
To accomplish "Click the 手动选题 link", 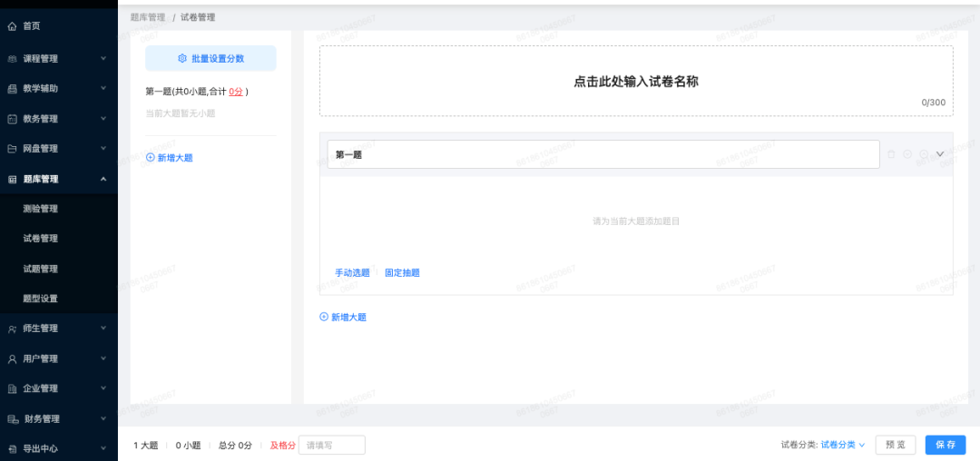I will [x=352, y=272].
